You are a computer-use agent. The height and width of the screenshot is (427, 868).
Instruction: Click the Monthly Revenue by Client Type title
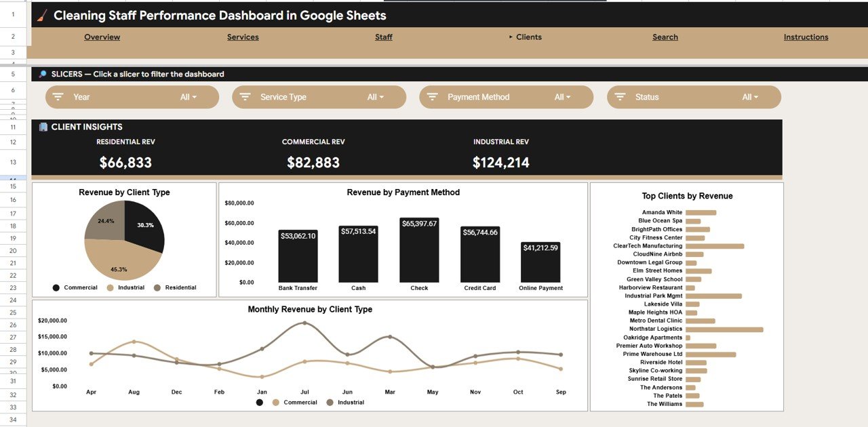310,309
